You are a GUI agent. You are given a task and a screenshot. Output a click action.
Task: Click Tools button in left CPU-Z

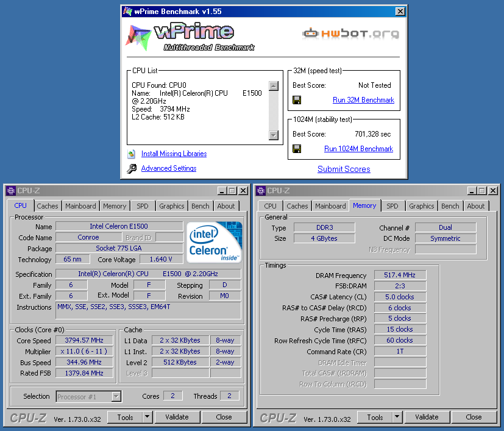[x=125, y=417]
